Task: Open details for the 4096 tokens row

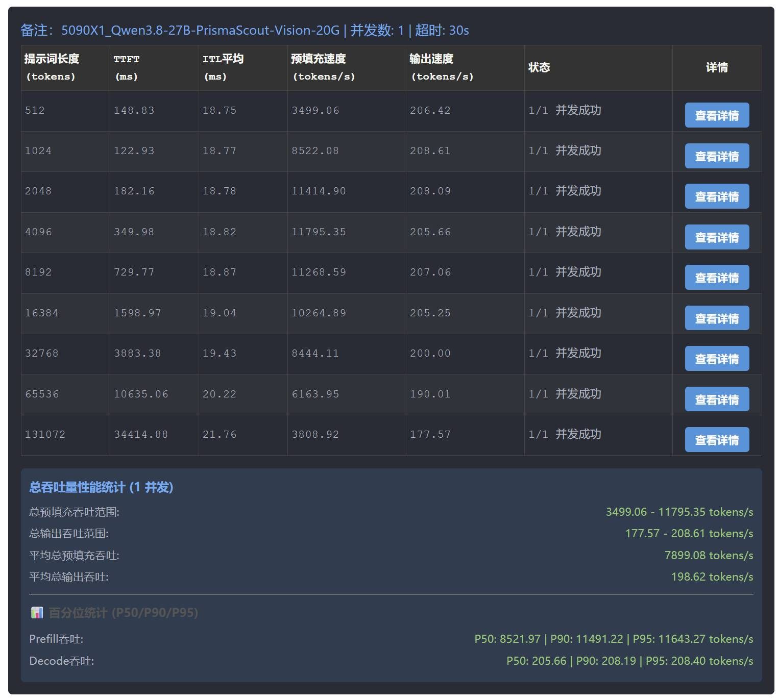Action: pyautogui.click(x=717, y=237)
